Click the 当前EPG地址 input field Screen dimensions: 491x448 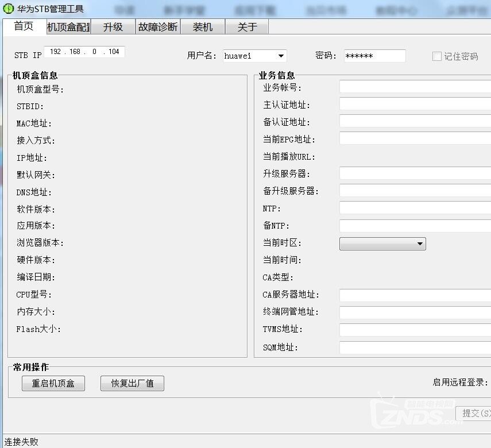coord(413,139)
